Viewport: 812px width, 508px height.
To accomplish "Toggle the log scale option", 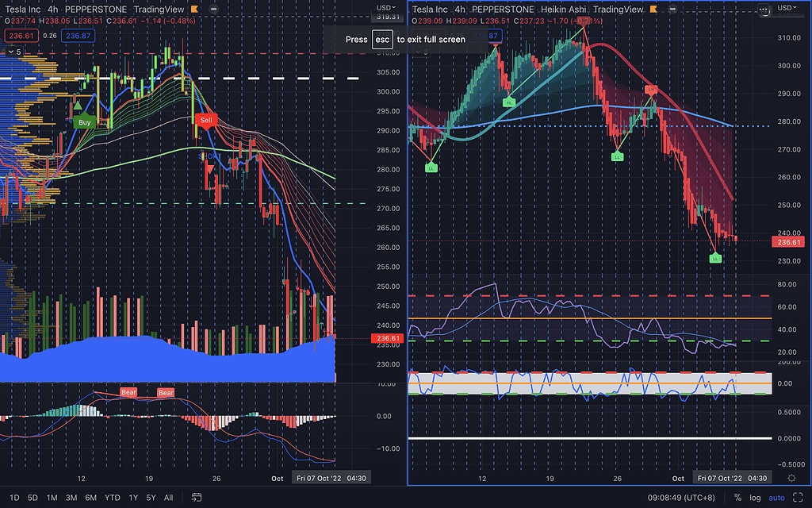I will 755,497.
